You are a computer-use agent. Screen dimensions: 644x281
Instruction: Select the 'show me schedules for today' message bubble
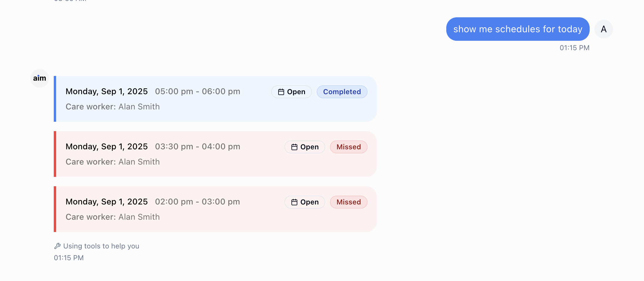coord(518,29)
